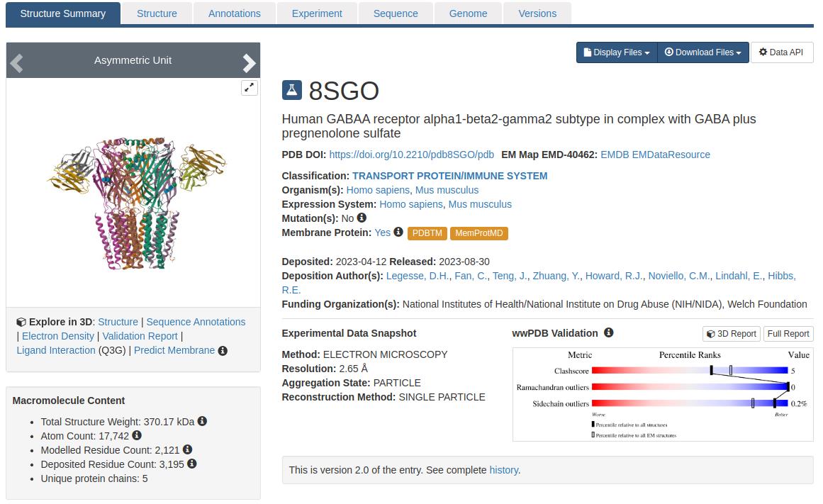Click the Clashscore percentile slider bar
Image resolution: width=823 pixels, height=504 pixels.
pyautogui.click(x=689, y=370)
